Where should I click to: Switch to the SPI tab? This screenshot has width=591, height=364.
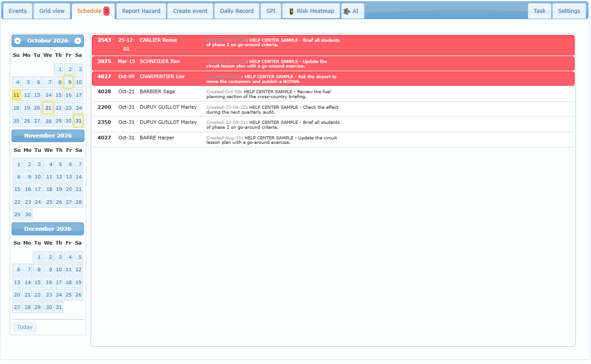tap(271, 11)
